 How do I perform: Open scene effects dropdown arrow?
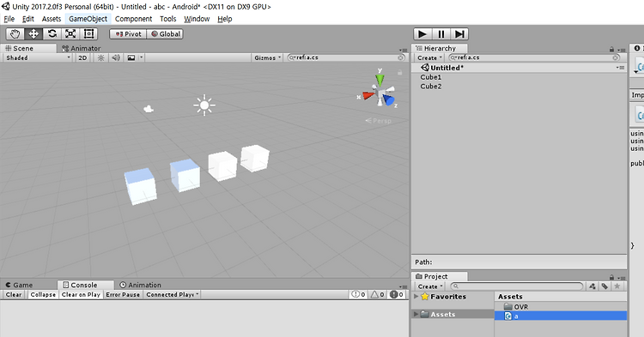tap(142, 57)
